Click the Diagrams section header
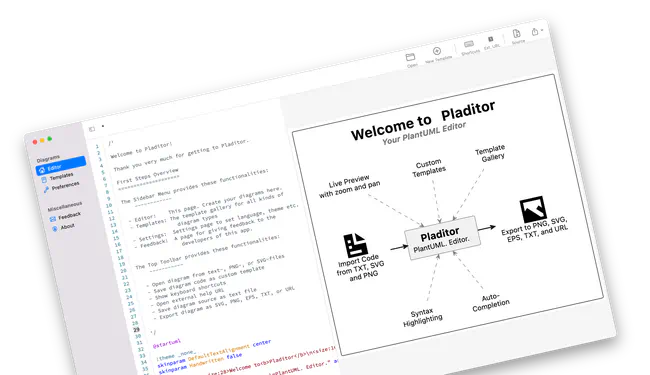 (x=48, y=158)
